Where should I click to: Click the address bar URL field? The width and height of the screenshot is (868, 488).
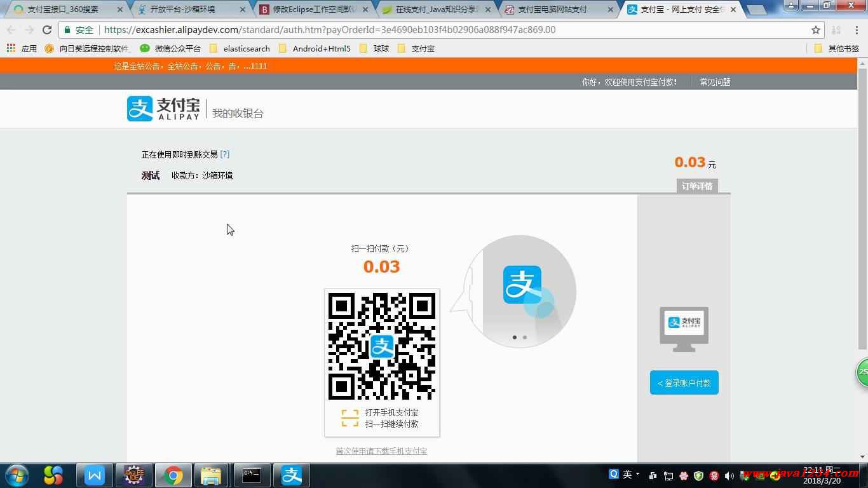[442, 30]
